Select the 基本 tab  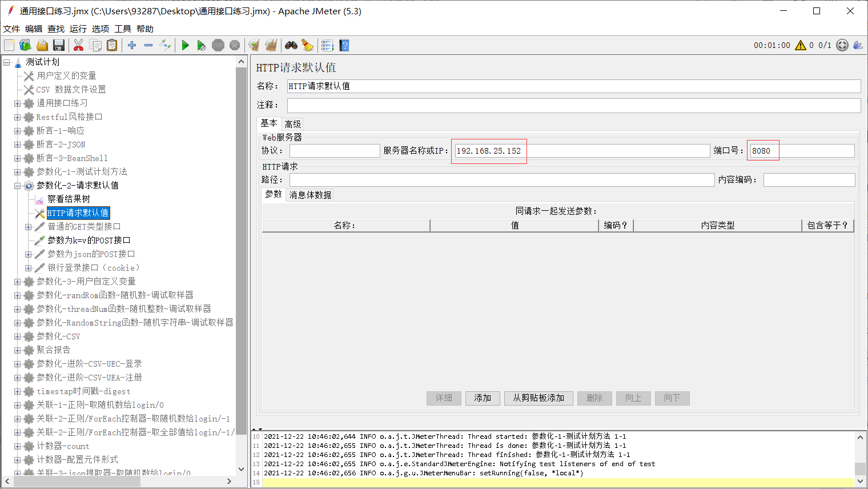[269, 123]
